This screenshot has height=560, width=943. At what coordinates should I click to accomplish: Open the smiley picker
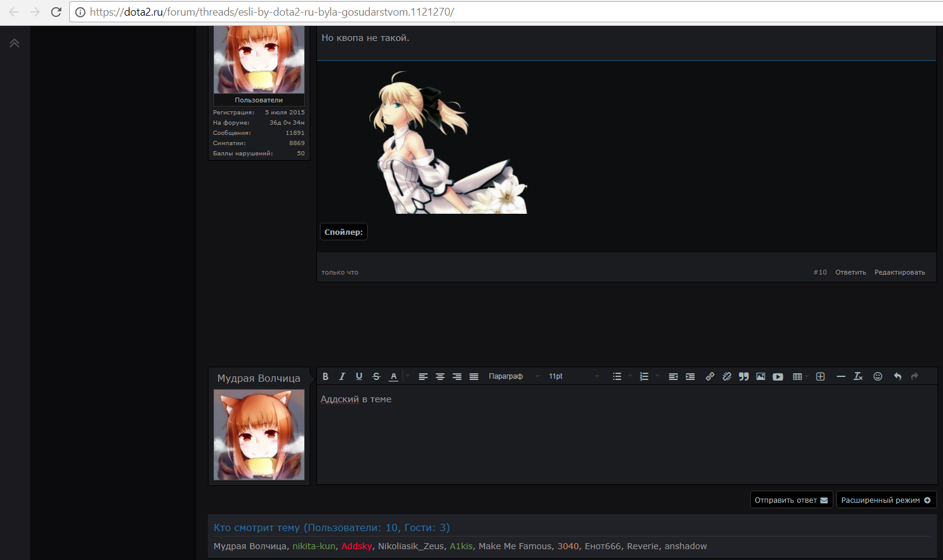(x=878, y=376)
